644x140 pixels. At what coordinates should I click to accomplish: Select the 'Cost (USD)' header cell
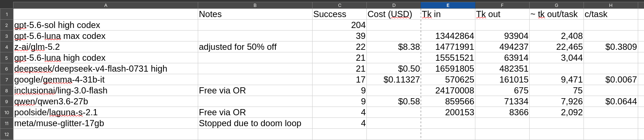[394, 14]
